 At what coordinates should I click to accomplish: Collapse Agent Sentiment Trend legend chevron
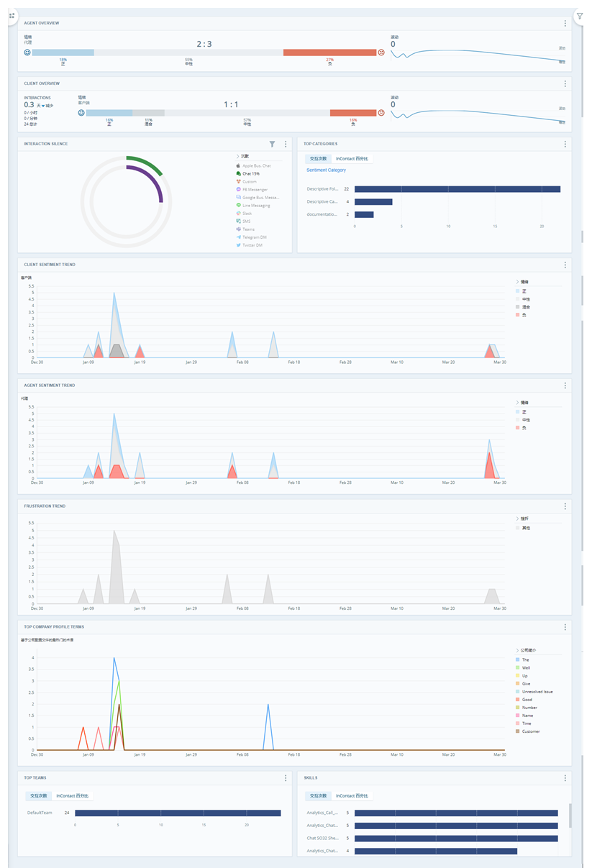coord(517,402)
